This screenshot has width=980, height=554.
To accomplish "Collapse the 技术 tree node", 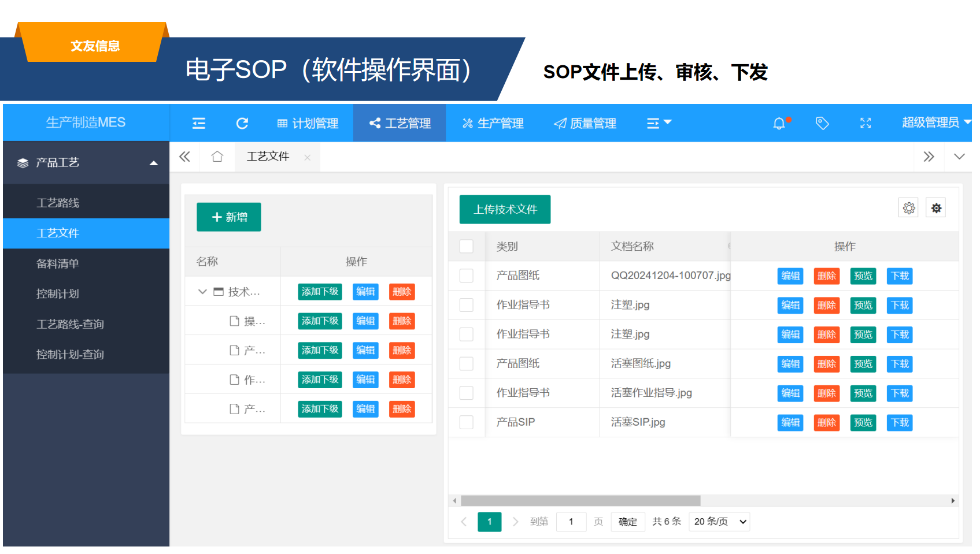I will pos(202,292).
